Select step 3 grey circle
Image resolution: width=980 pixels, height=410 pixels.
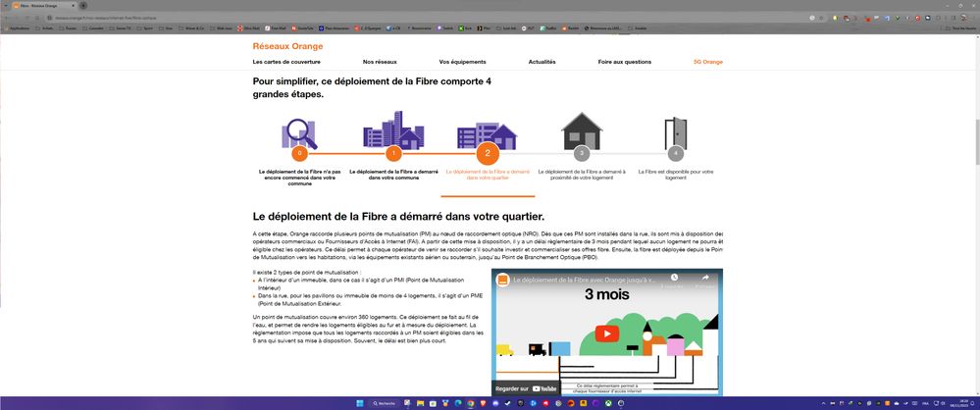(x=582, y=153)
